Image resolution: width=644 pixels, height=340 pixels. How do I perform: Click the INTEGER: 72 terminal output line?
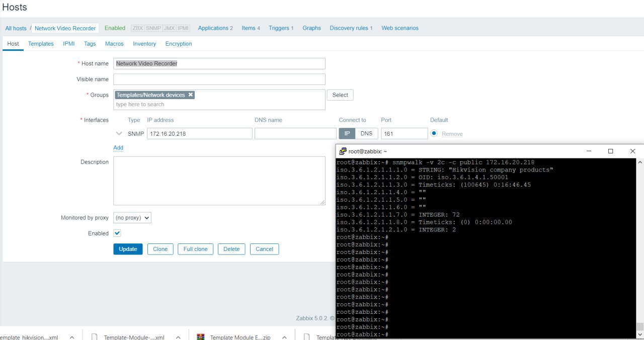coord(398,215)
